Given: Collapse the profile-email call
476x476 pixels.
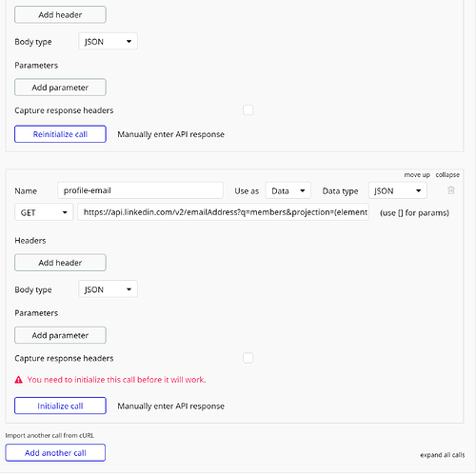Looking at the screenshot, I should tap(447, 175).
